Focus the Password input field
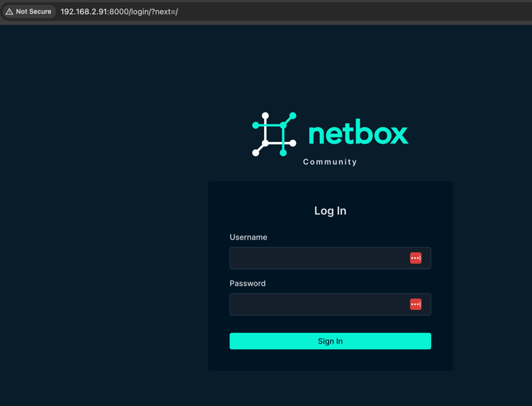532x406 pixels. [330, 304]
